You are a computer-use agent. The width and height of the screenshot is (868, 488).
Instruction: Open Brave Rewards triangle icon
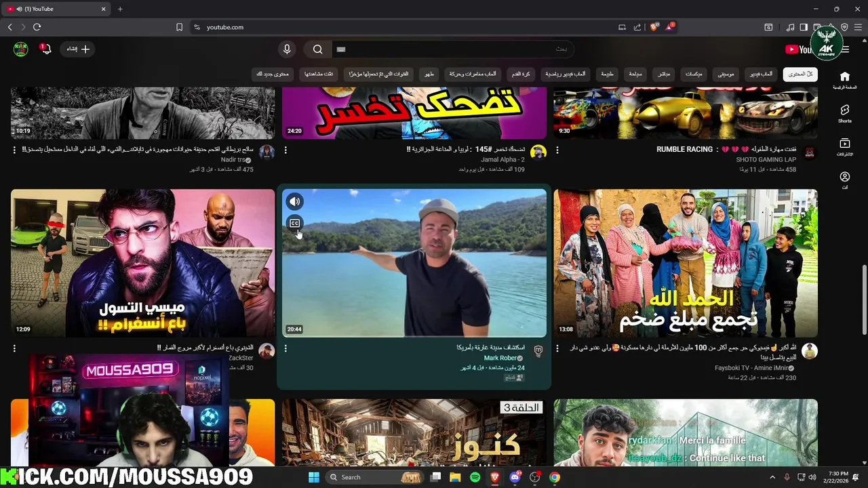pos(670,27)
